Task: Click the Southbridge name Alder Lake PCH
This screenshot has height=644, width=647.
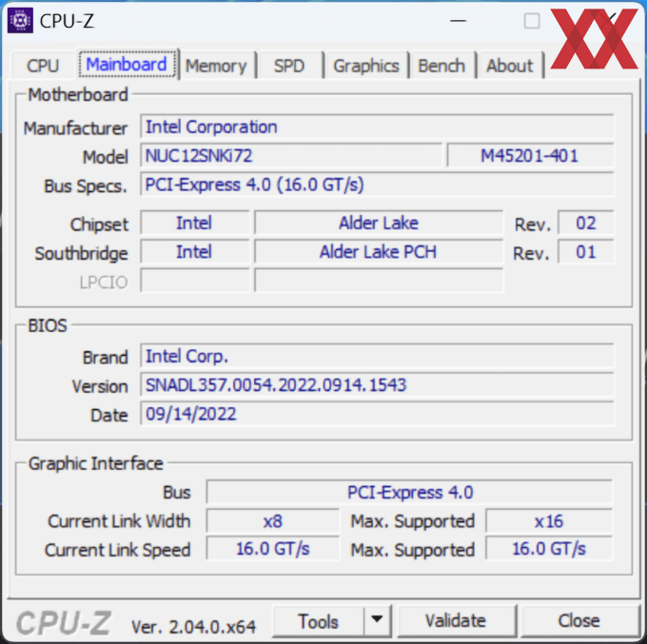Action: click(x=379, y=252)
